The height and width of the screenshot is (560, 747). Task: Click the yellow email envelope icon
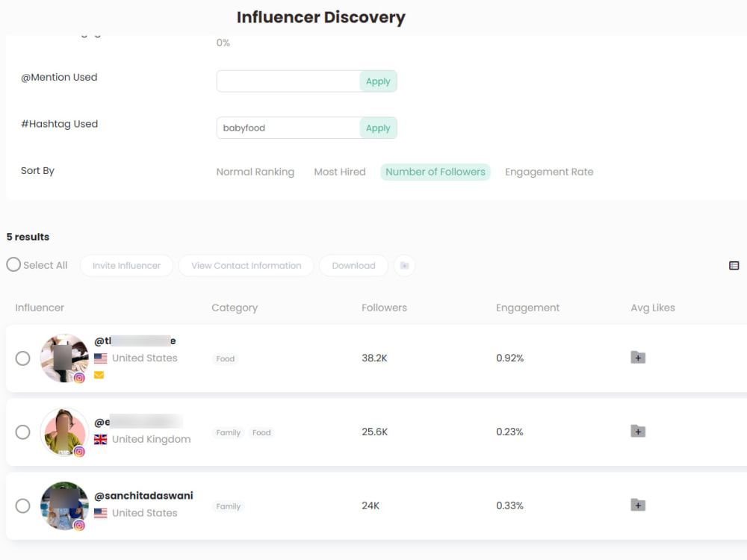99,376
